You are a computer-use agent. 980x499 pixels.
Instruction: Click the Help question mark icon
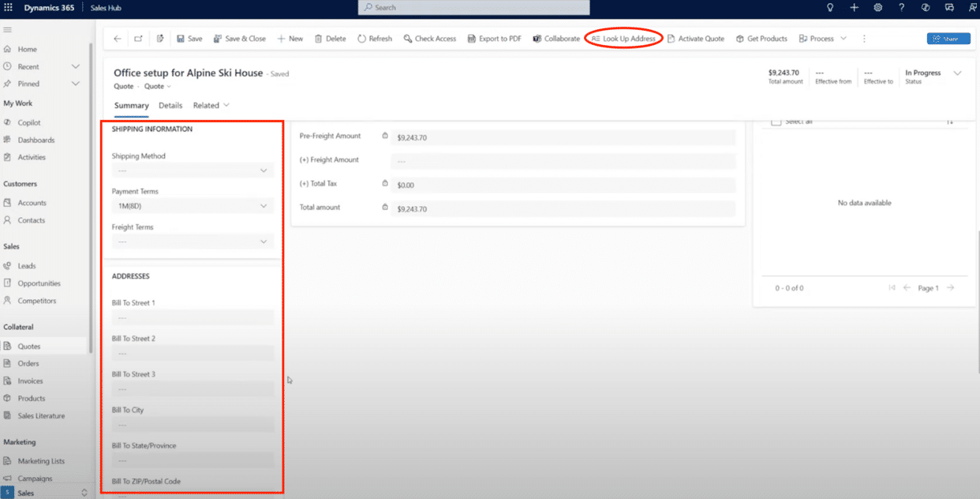coord(901,7)
